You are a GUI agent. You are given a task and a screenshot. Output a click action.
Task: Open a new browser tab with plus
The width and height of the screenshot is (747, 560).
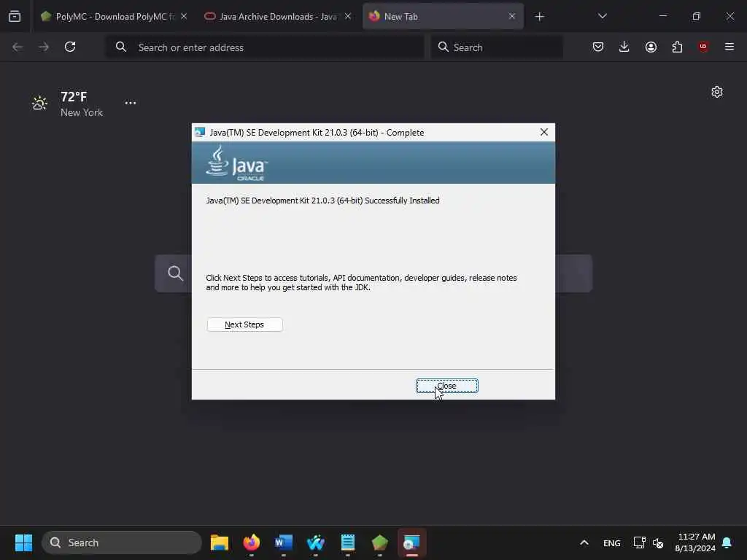539,17
